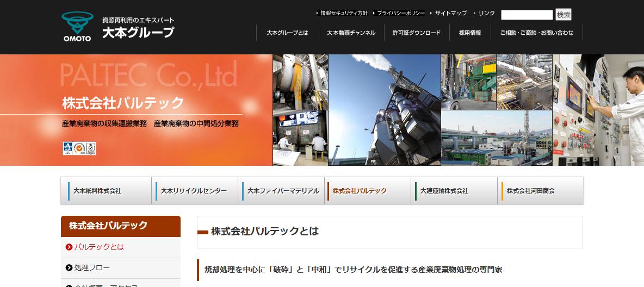The image size is (644, 287).
Task: Click the 産業廃棄物の中間処分業務 banner text
Action: click(x=196, y=123)
